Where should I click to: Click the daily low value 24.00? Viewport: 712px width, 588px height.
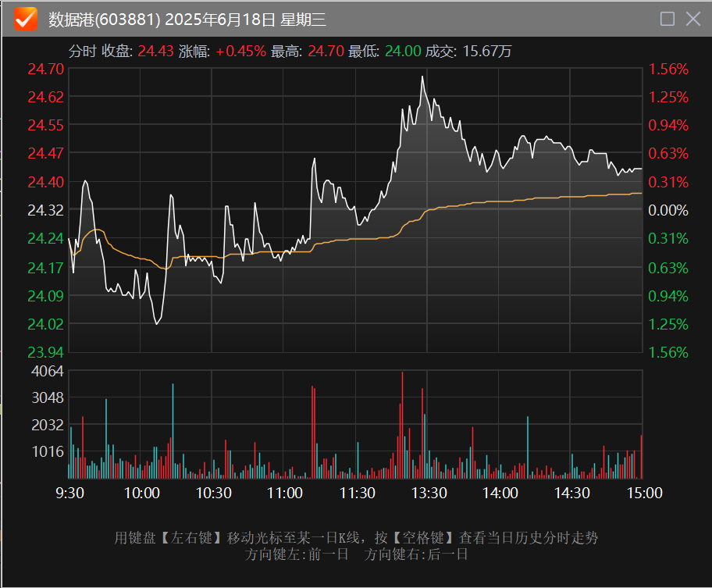pos(403,51)
